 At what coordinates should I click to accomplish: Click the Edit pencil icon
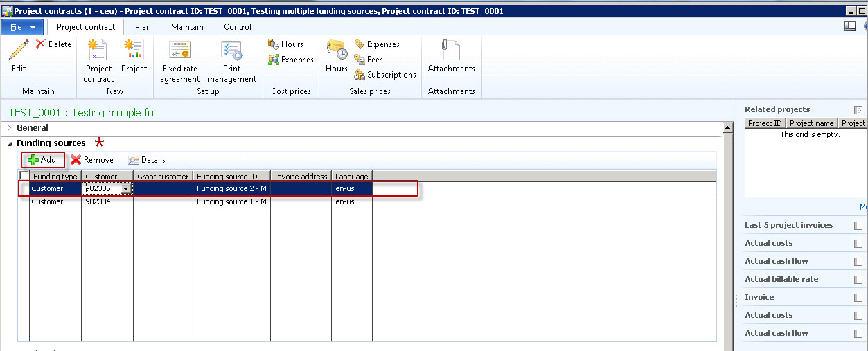pyautogui.click(x=19, y=51)
